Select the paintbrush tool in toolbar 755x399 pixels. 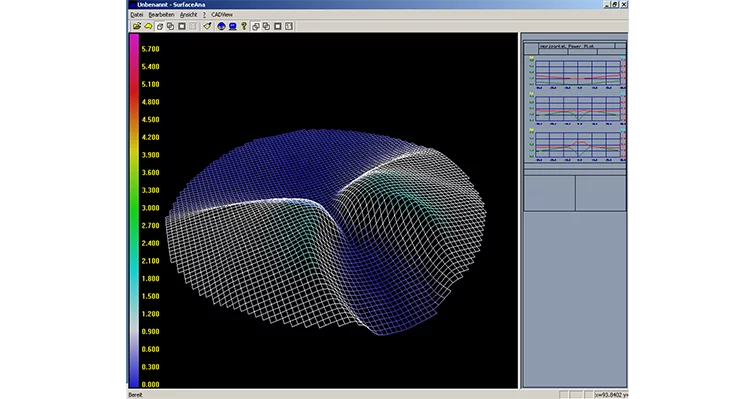[207, 26]
